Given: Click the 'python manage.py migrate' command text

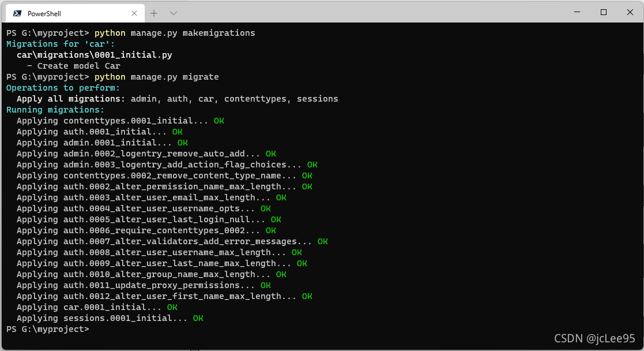Looking at the screenshot, I should tap(156, 77).
